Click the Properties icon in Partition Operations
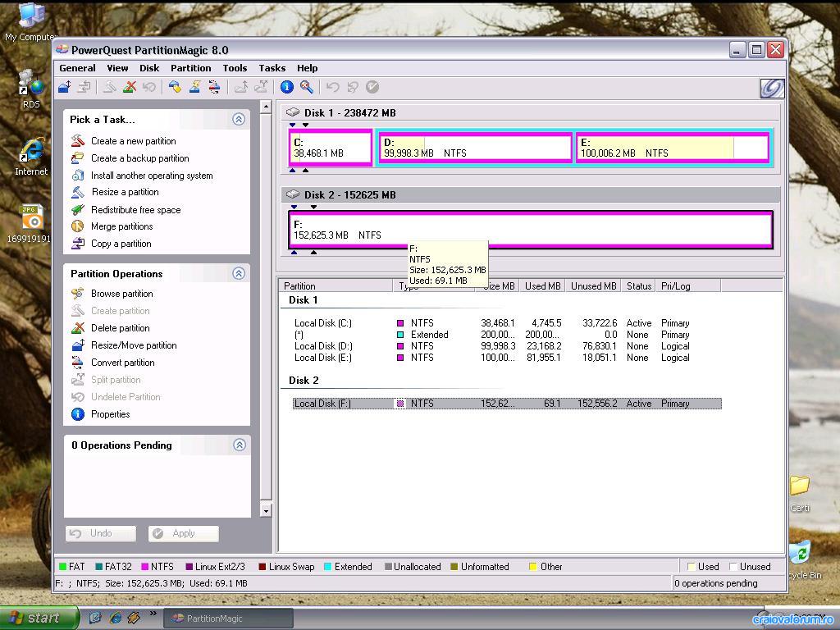840x630 pixels. 78,414
